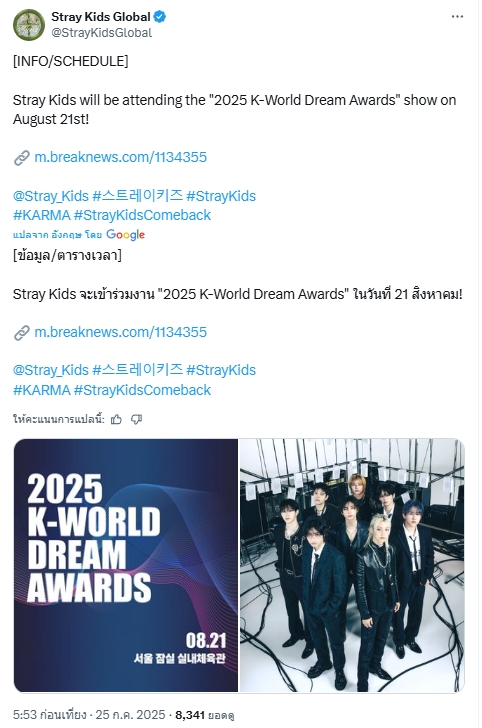Open the #KARMA hashtag in original text

[x=42, y=215]
